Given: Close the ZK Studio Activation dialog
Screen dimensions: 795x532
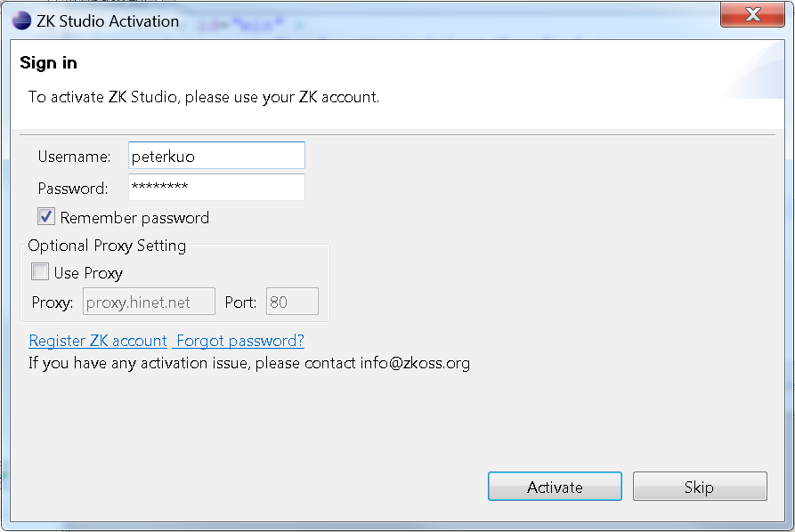Looking at the screenshot, I should click(752, 14).
